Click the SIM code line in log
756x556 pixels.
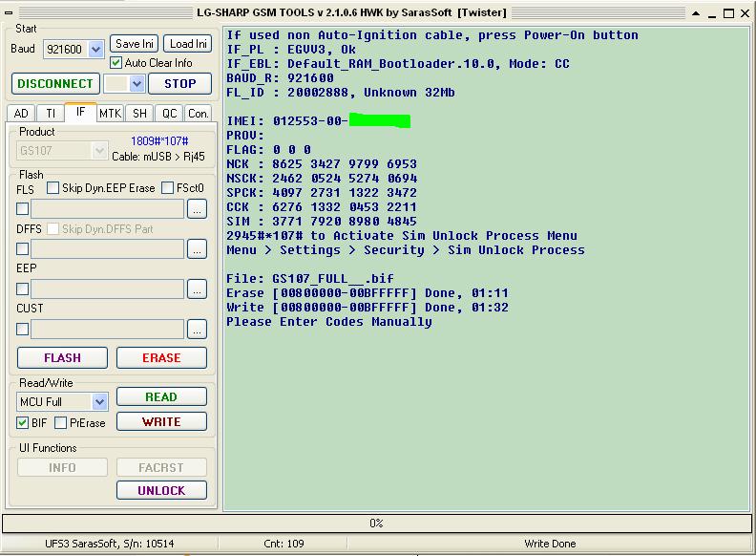pos(322,222)
